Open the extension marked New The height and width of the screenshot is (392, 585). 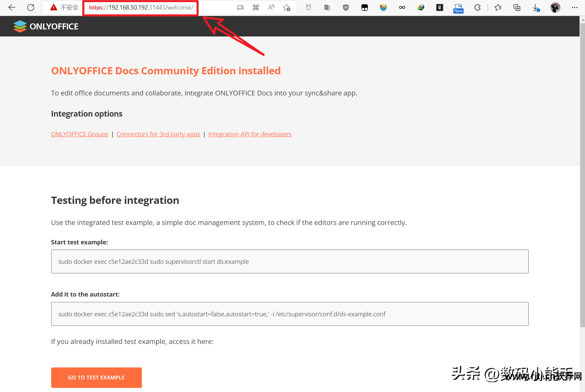[x=458, y=8]
